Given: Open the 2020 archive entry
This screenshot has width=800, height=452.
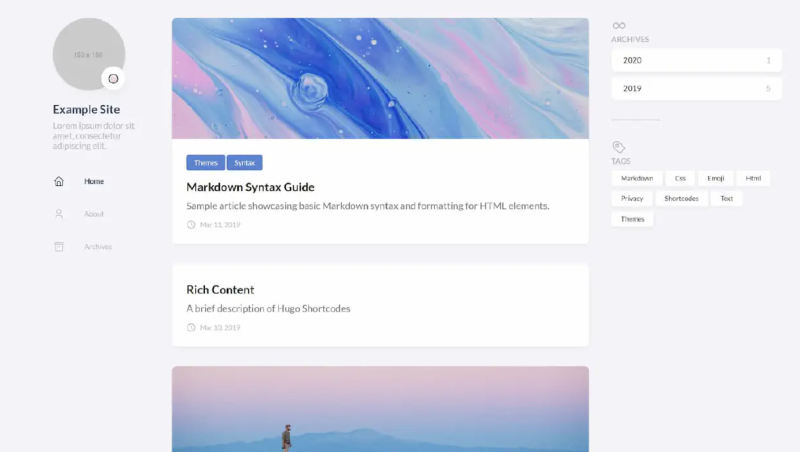Looking at the screenshot, I should (x=696, y=60).
